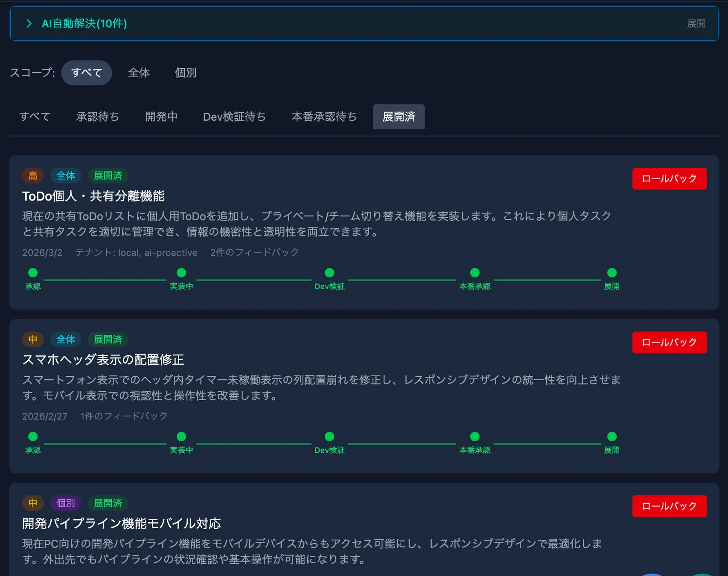Select the 個別 scope option
The image size is (728, 576).
click(x=185, y=73)
